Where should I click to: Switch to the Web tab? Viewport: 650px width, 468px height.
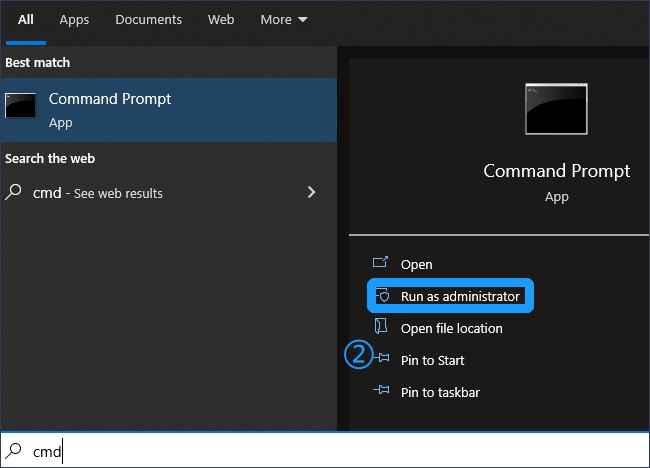(x=221, y=19)
